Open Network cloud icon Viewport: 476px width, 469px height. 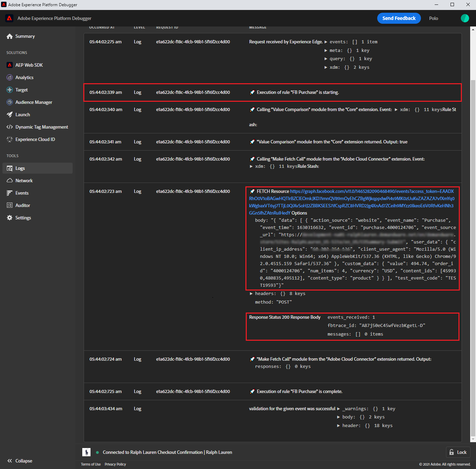[x=10, y=181]
